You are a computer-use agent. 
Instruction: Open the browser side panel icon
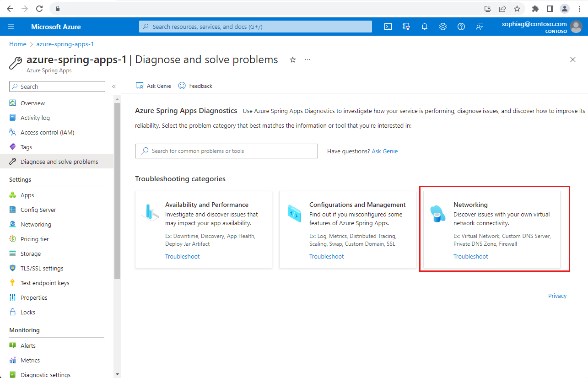coord(550,9)
